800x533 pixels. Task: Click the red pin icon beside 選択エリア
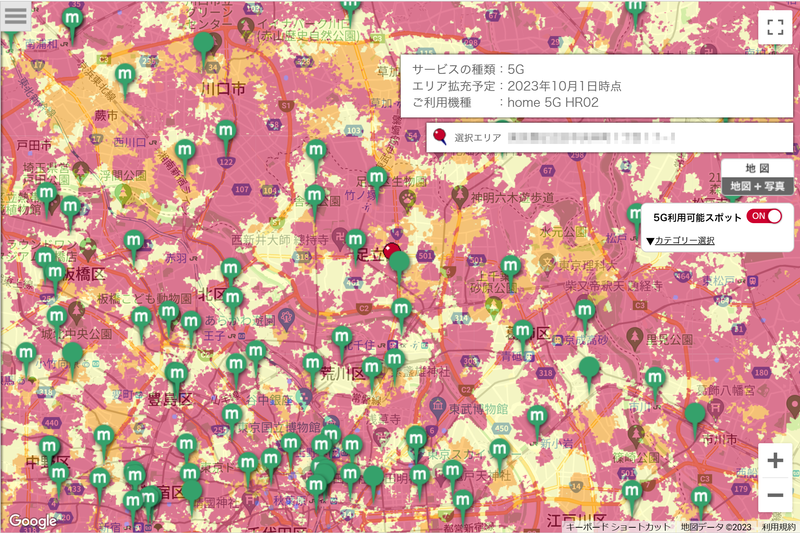[x=439, y=136]
